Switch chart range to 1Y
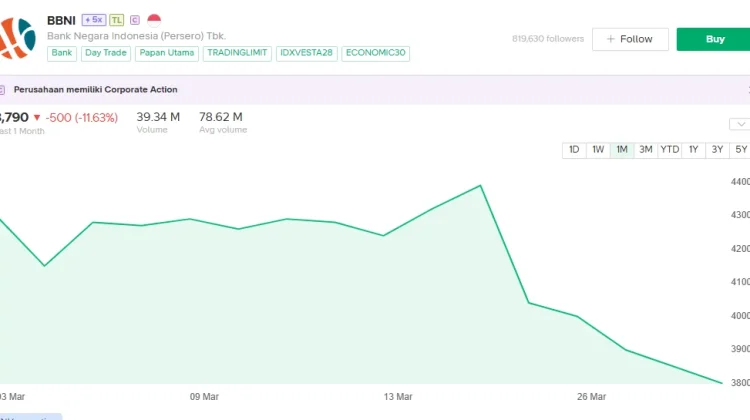 click(x=694, y=150)
